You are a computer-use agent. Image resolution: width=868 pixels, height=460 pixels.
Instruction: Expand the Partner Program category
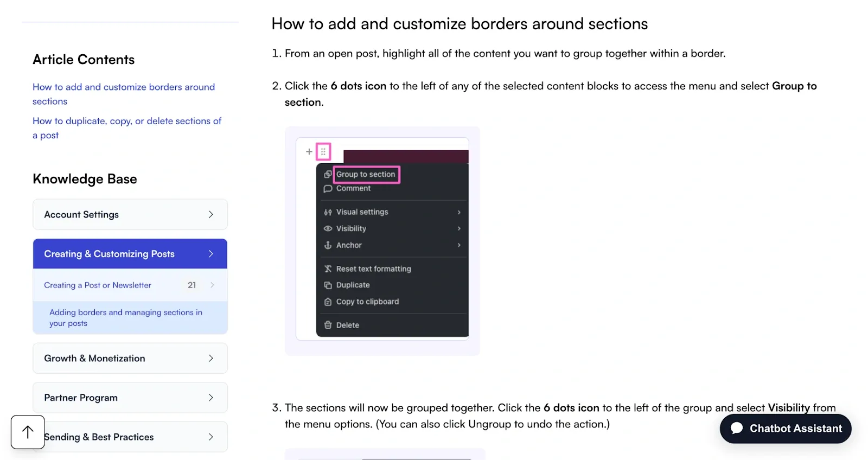click(x=130, y=398)
